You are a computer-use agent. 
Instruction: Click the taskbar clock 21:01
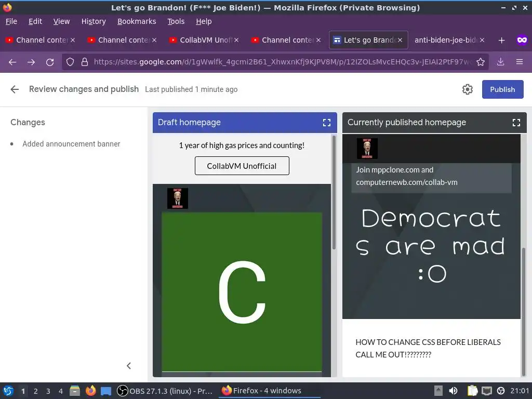click(520, 391)
